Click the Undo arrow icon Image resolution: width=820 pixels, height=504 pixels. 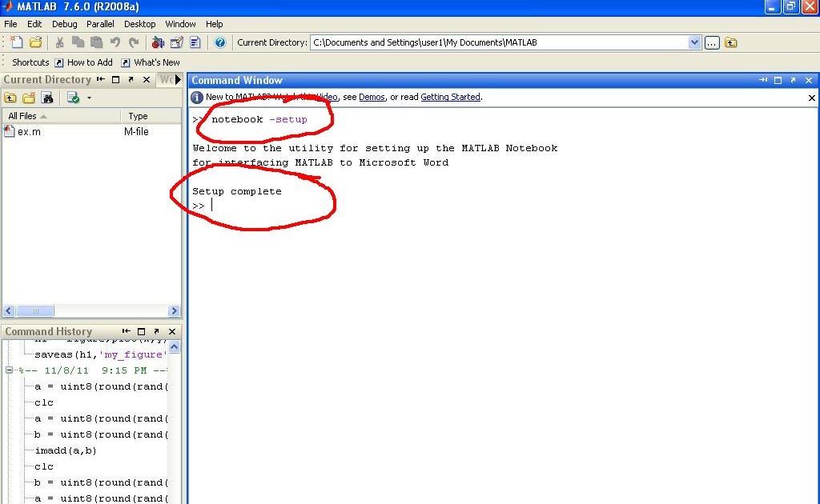tap(115, 42)
